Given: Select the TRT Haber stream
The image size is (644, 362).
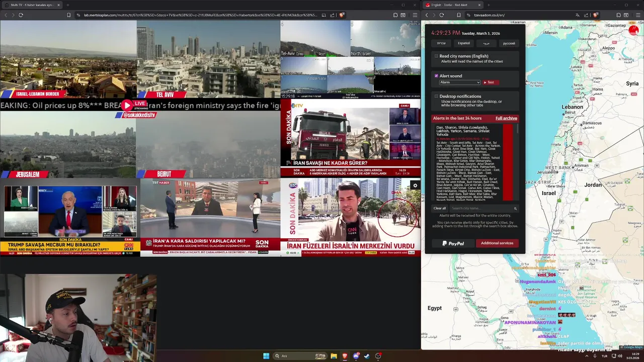Looking at the screenshot, I should (x=210, y=217).
